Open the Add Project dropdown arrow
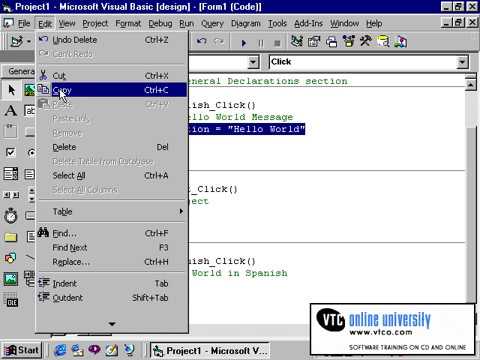The width and height of the screenshot is (480, 360). (x=29, y=41)
